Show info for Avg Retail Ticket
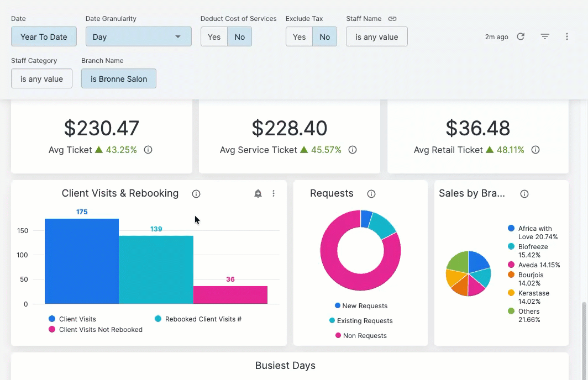Screen dimensions: 588x380 coord(535,150)
